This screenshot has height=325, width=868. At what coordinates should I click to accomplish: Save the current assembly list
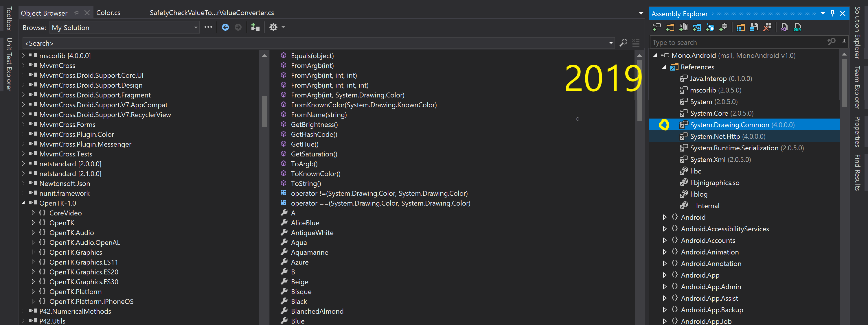(x=754, y=27)
